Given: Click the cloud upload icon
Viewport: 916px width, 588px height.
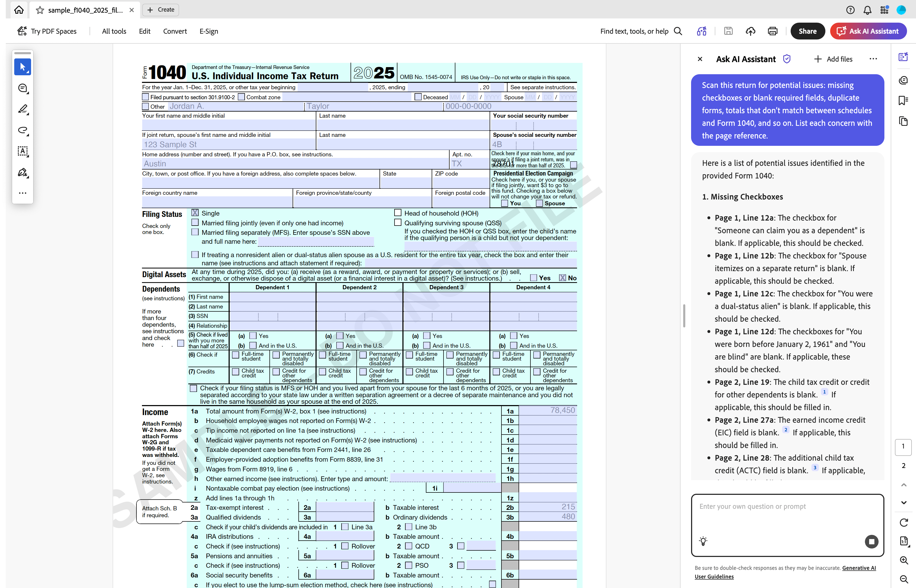Looking at the screenshot, I should click(x=750, y=31).
